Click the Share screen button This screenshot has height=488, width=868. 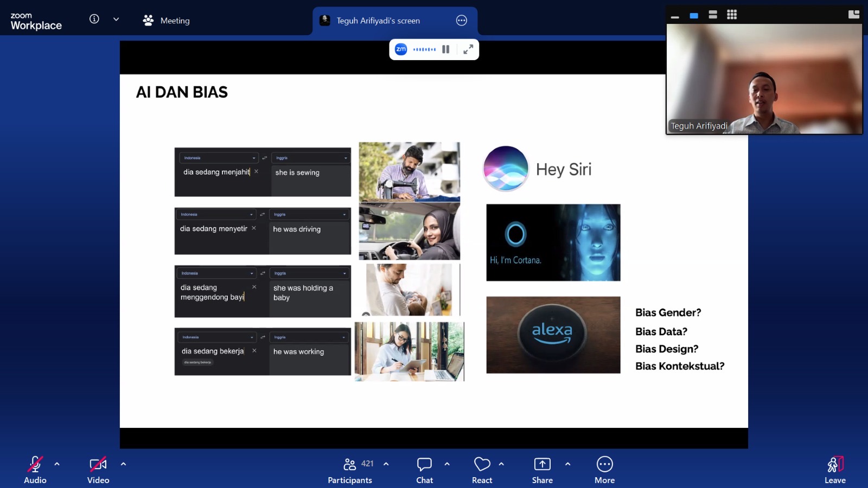(542, 470)
